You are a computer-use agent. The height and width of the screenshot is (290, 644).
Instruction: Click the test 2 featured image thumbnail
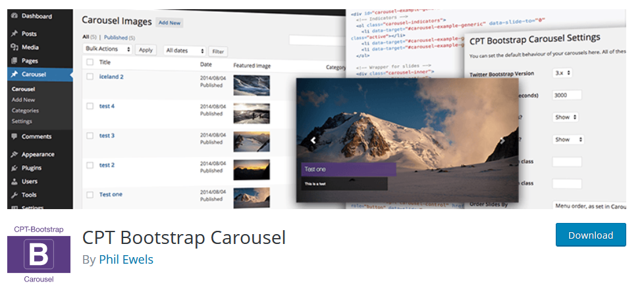click(252, 170)
